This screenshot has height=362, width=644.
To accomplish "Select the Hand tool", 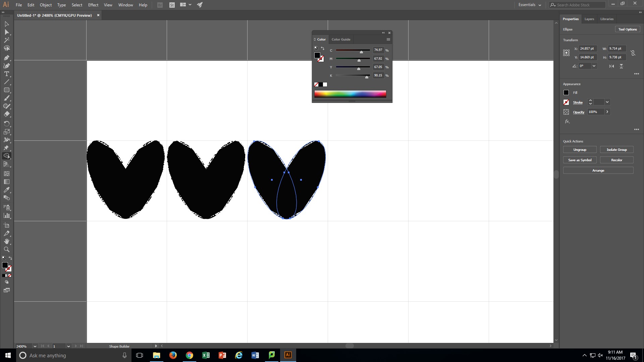I will pyautogui.click(x=6, y=241).
